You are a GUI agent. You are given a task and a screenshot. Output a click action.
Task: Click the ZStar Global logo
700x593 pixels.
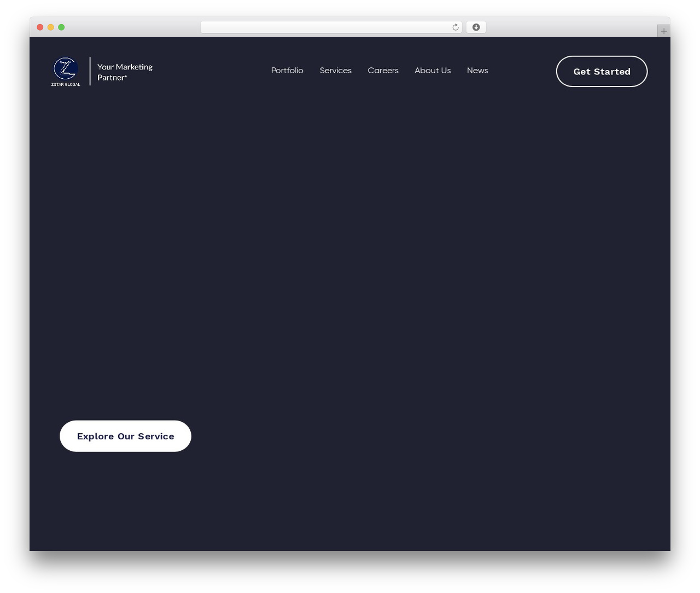[66, 72]
